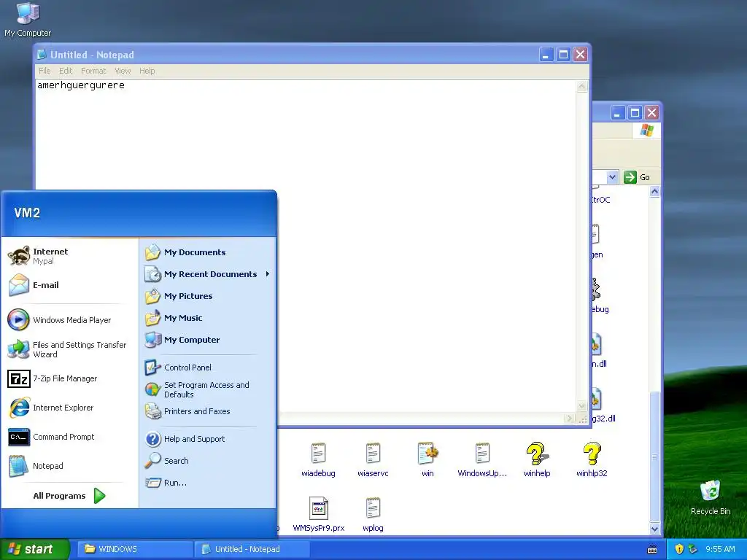747x560 pixels.
Task: Minimize the Notepad window
Action: 546,55
